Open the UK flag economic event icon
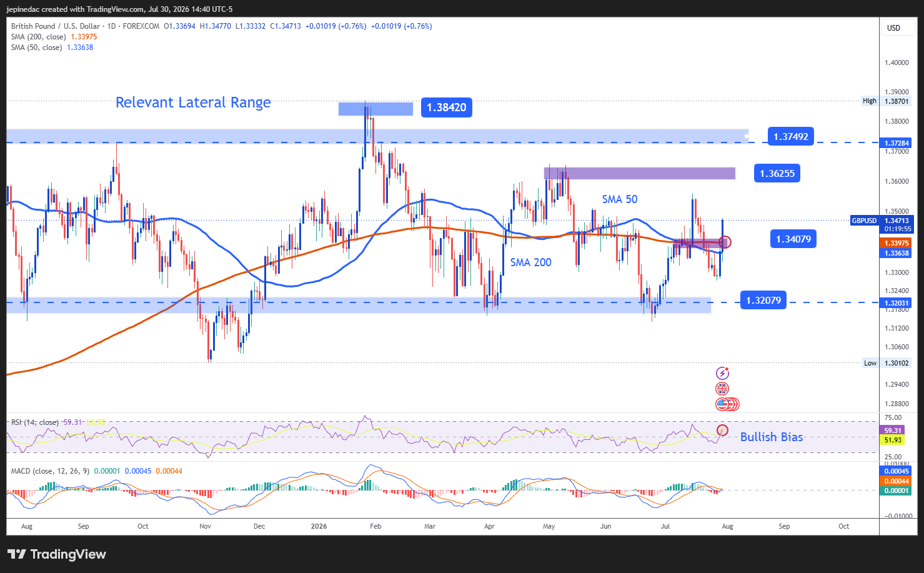 click(722, 389)
